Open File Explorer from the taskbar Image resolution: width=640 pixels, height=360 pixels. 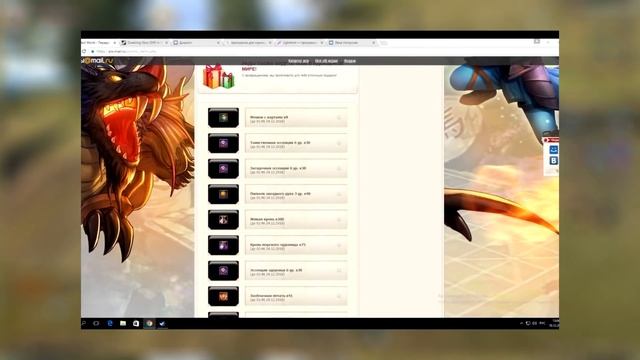coord(123,323)
